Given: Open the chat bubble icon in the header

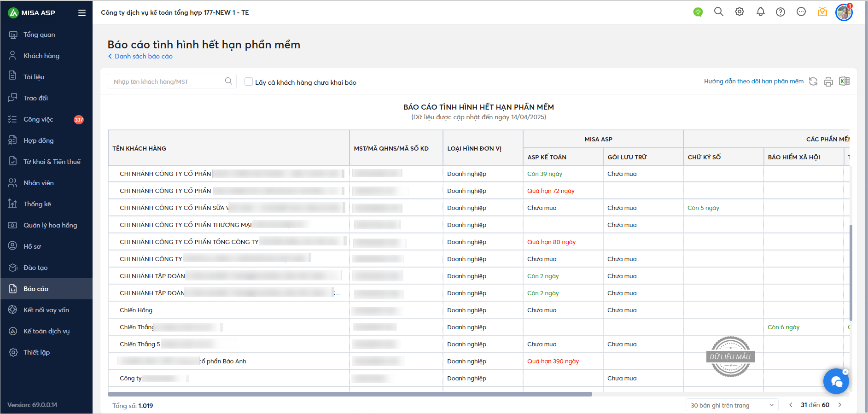Looking at the screenshot, I should (801, 12).
